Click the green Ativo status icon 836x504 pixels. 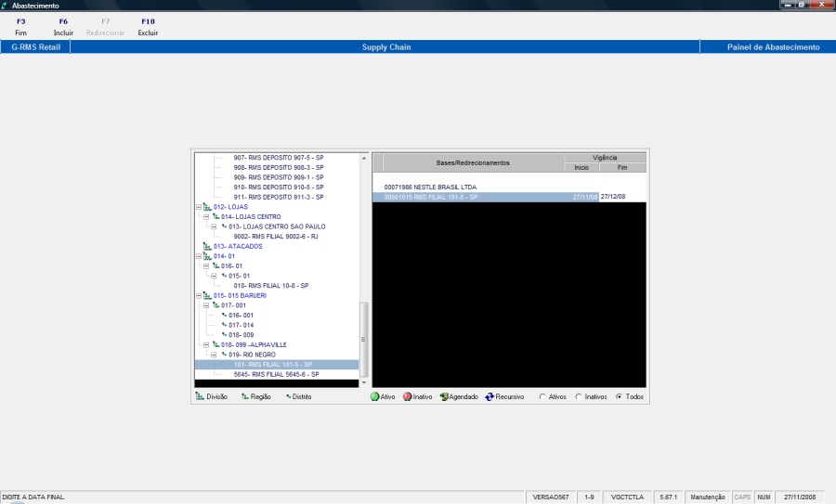[375, 397]
